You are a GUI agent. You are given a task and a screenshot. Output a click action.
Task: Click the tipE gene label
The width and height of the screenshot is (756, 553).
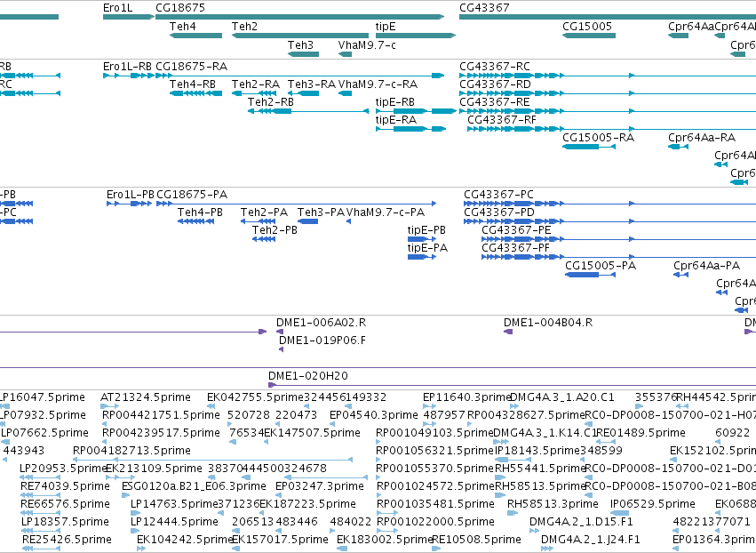pyautogui.click(x=386, y=27)
